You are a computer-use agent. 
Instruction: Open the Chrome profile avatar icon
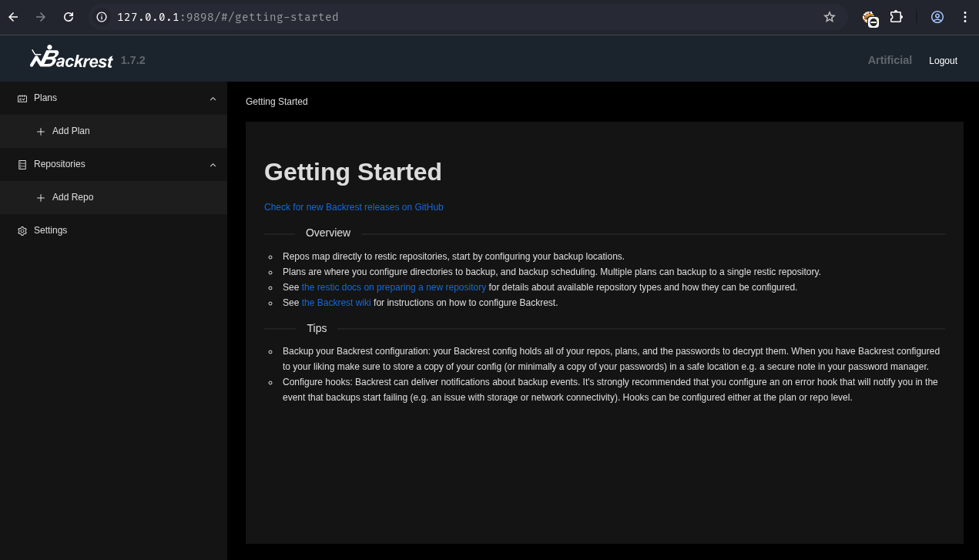tap(937, 17)
